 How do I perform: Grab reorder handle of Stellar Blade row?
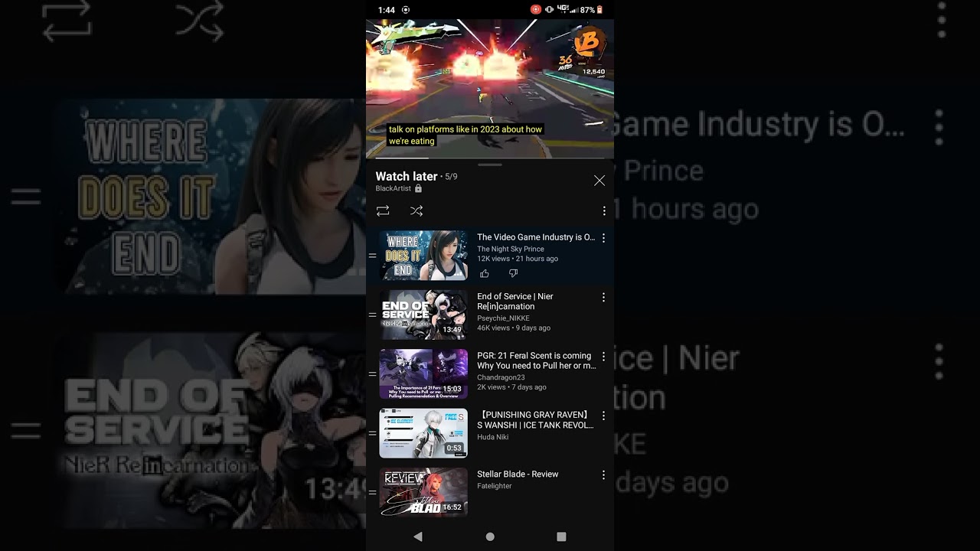[373, 493]
